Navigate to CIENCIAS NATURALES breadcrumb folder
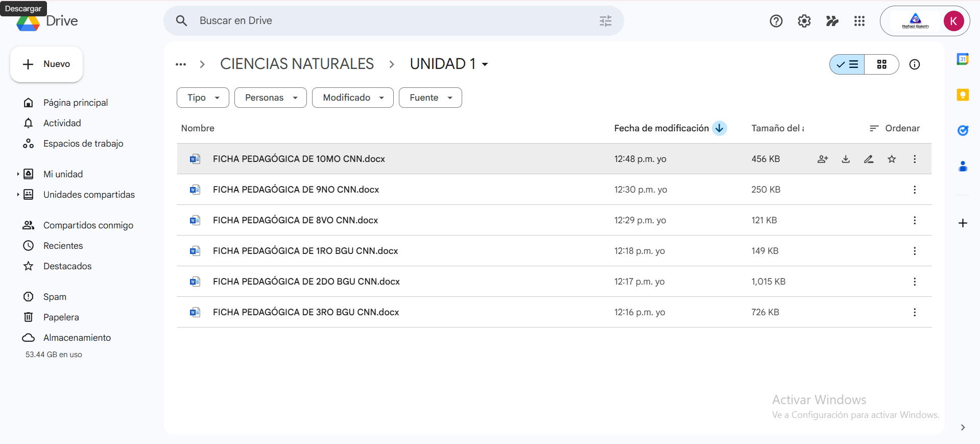Image resolution: width=980 pixels, height=444 pixels. coord(297,64)
